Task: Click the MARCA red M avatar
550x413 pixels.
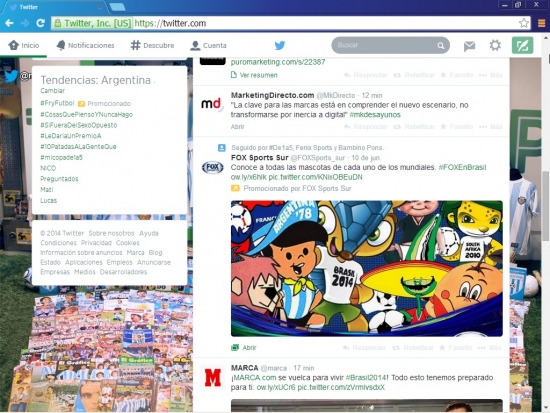Action: click(212, 377)
